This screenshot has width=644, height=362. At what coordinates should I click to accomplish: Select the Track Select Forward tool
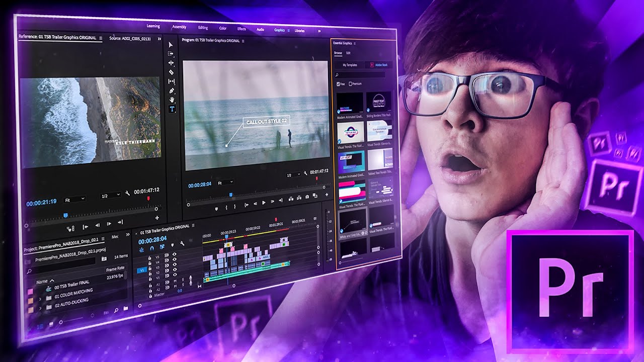click(171, 53)
